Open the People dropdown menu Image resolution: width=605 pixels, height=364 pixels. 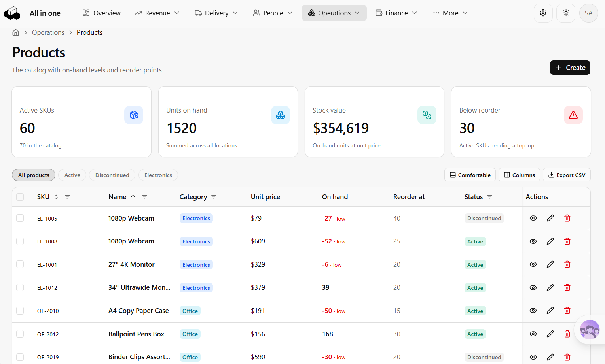pyautogui.click(x=273, y=13)
